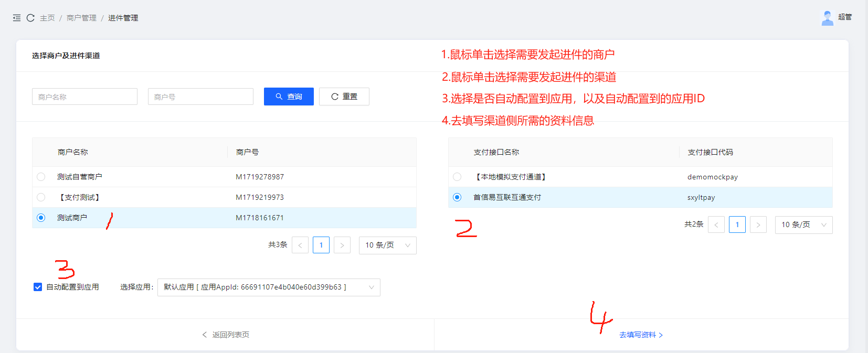Navigate to 商户管理 breadcrumb
Image resolution: width=868 pixels, height=353 pixels.
tap(81, 18)
